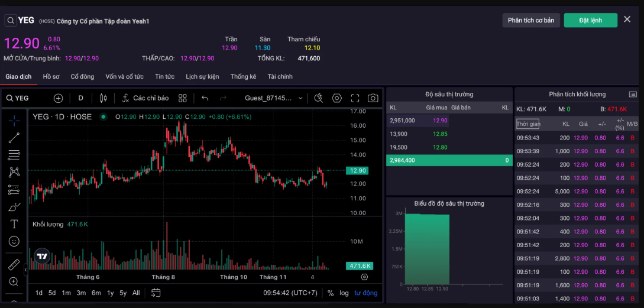Toggle percent scale on the chart

[331, 293]
